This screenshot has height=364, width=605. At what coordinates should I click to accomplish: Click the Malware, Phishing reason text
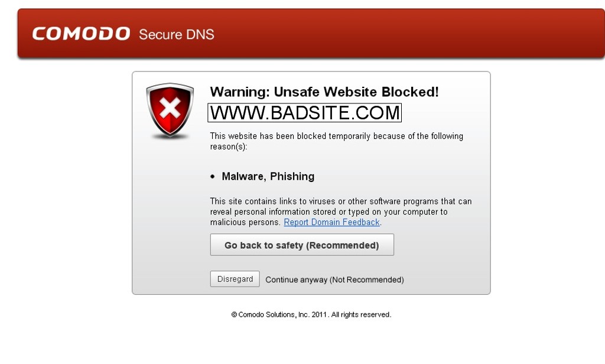(x=268, y=177)
